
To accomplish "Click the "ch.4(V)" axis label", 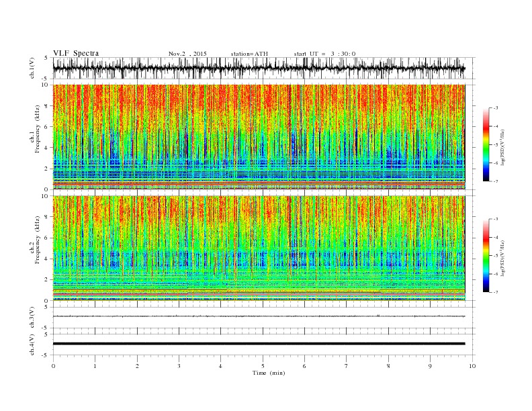I will click(x=32, y=345).
